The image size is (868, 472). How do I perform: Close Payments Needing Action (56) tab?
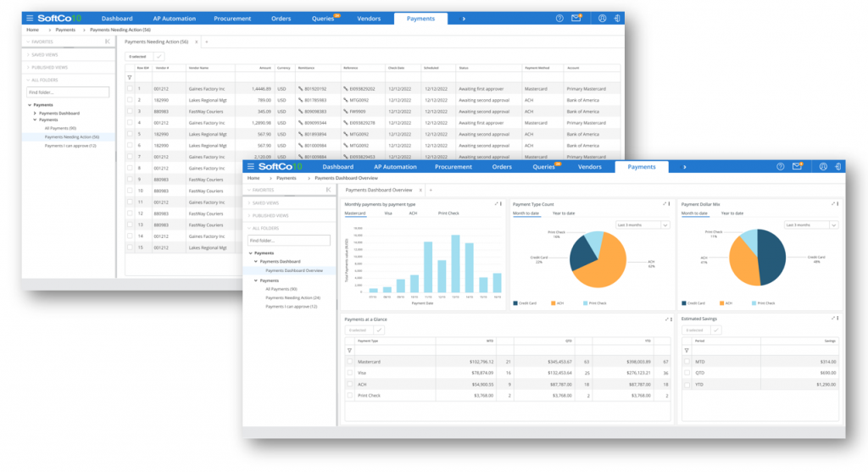(196, 42)
